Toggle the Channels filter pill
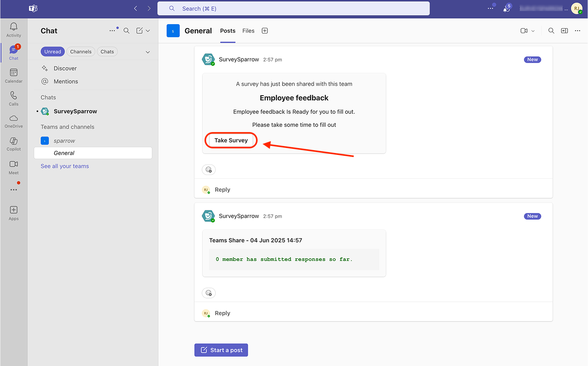The image size is (588, 366). click(81, 52)
